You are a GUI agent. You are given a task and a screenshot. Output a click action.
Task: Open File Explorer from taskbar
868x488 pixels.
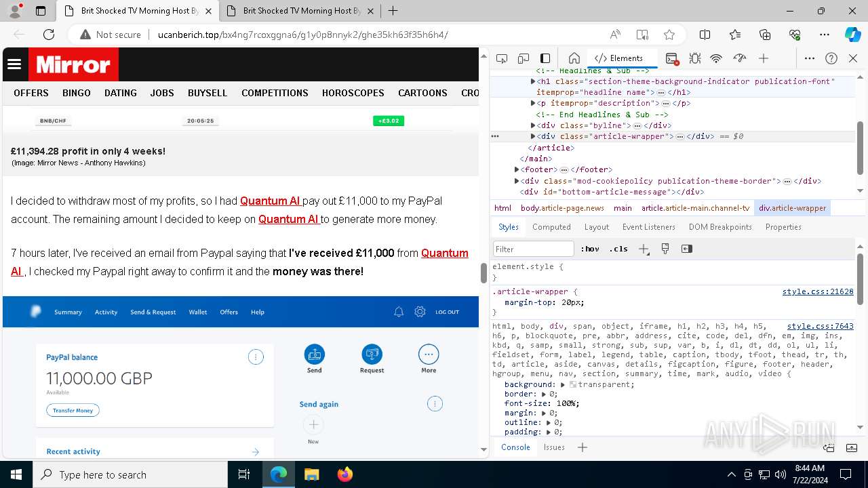pyautogui.click(x=311, y=474)
